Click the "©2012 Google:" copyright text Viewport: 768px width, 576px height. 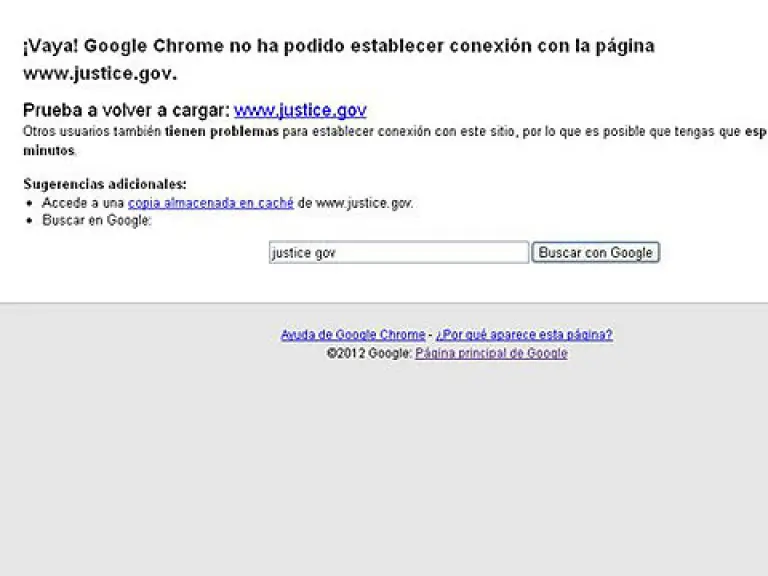[x=369, y=353]
